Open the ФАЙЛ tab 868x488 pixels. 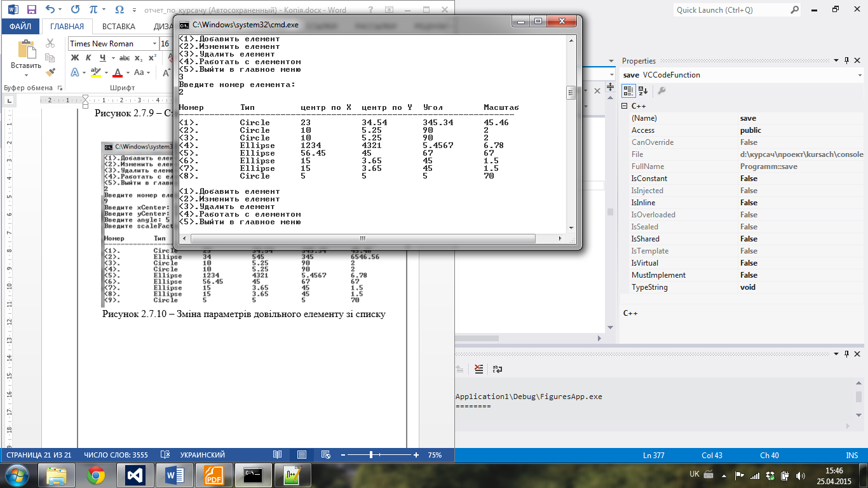coord(20,26)
